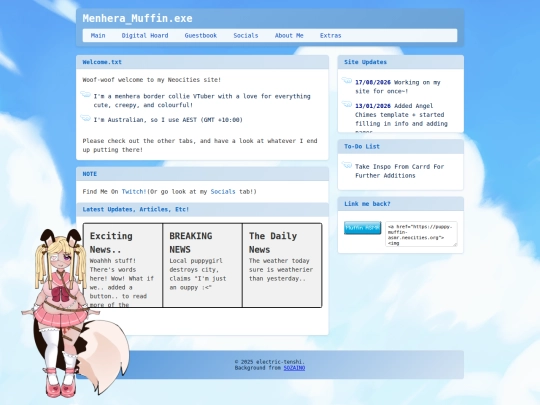Go to Digital Hoard page
Image resolution: width=540 pixels, height=405 pixels.
(145, 35)
